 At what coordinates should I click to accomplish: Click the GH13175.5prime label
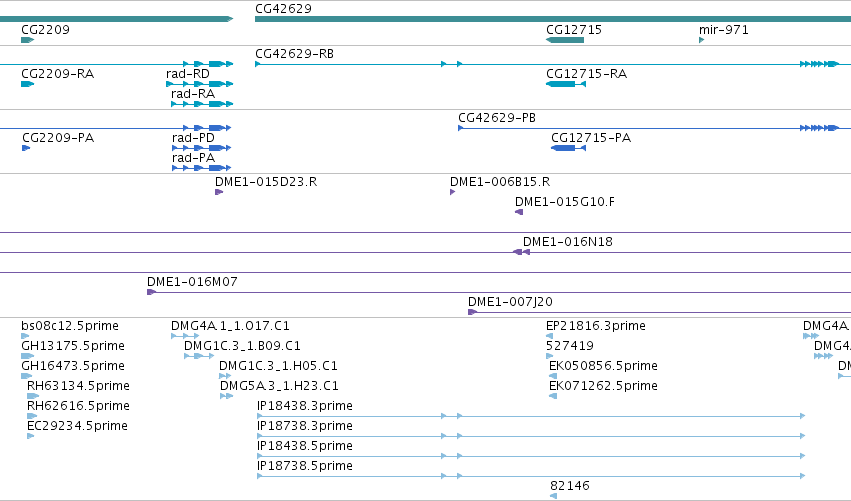pos(73,346)
